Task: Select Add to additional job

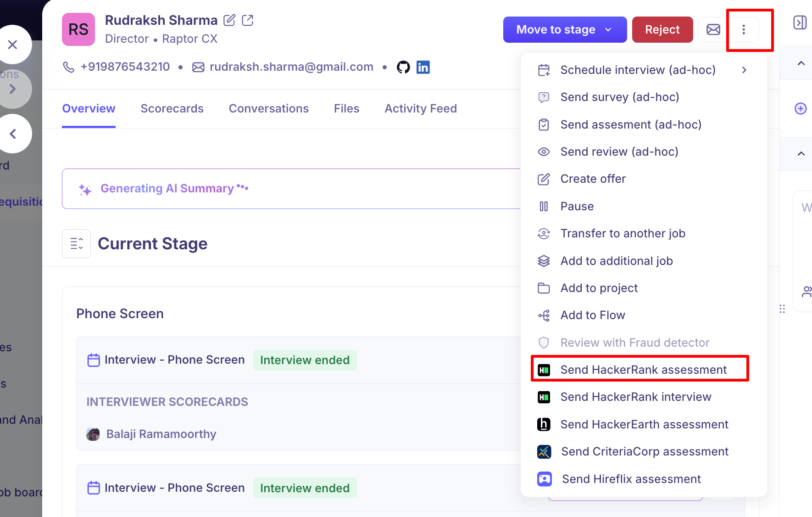Action: [x=644, y=261]
